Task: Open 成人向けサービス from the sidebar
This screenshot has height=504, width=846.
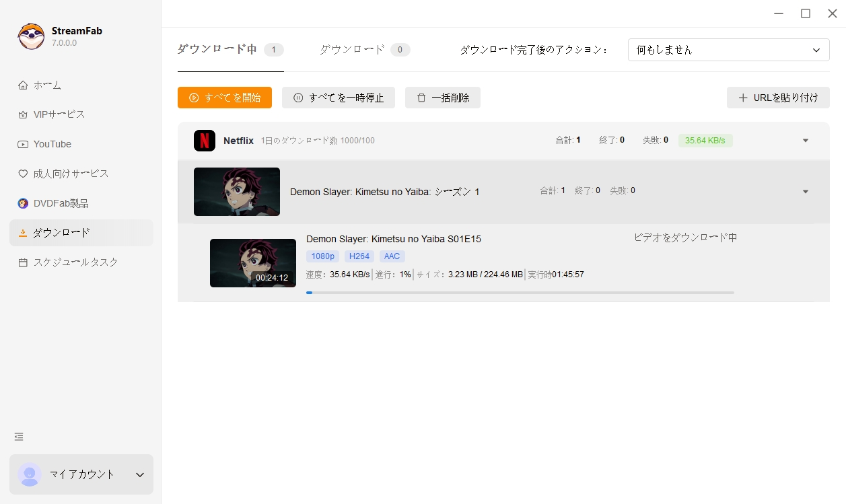Action: point(71,174)
